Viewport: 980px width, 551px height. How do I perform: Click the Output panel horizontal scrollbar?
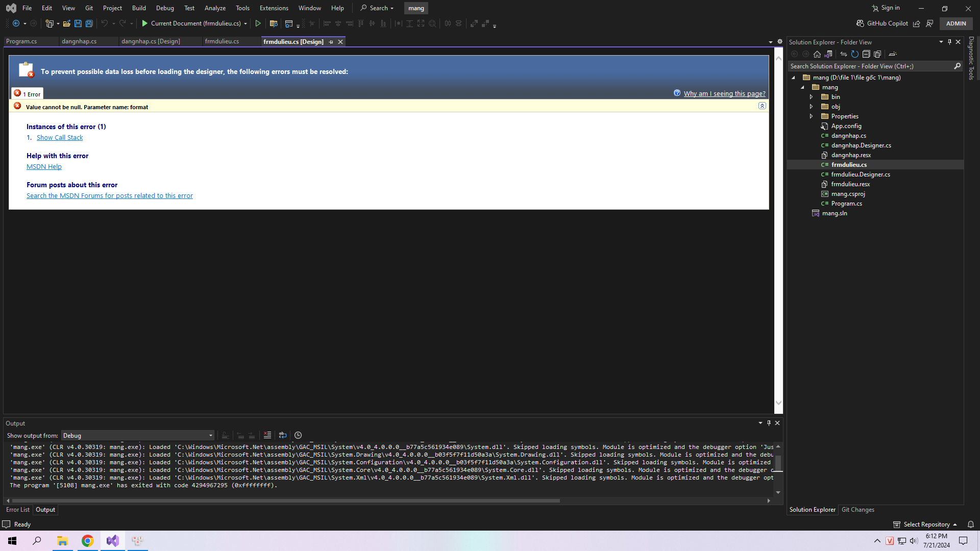click(x=286, y=500)
